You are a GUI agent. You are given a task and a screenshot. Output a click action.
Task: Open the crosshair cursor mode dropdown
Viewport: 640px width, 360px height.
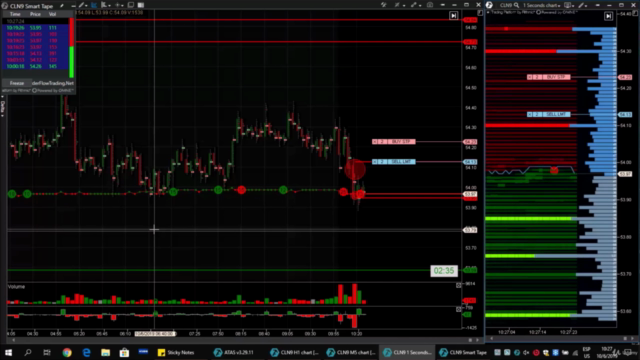tap(119, 5)
